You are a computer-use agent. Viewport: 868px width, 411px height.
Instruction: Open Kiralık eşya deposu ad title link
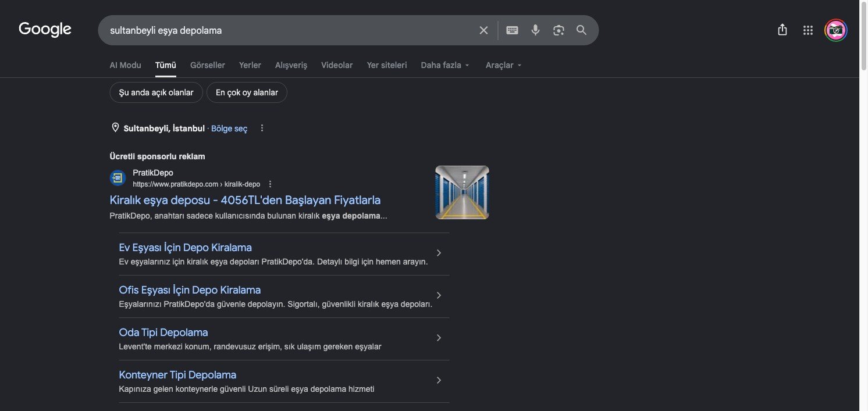coord(245,200)
